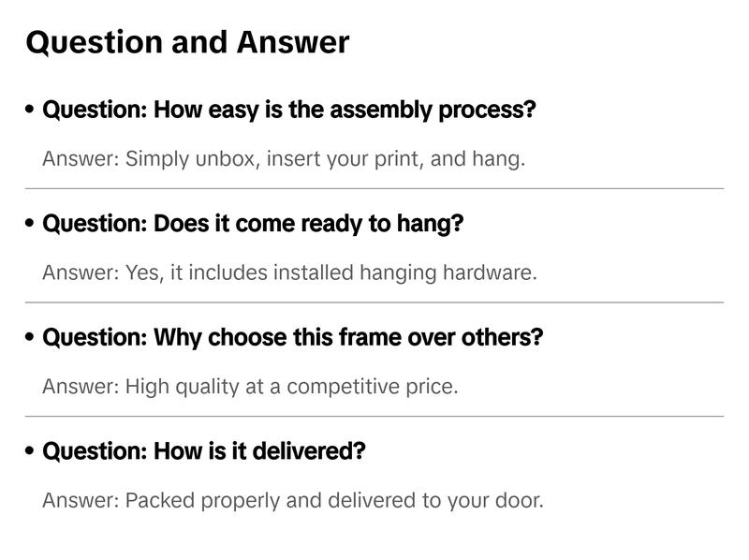Click the divider line below the assembly answer

(x=374, y=188)
